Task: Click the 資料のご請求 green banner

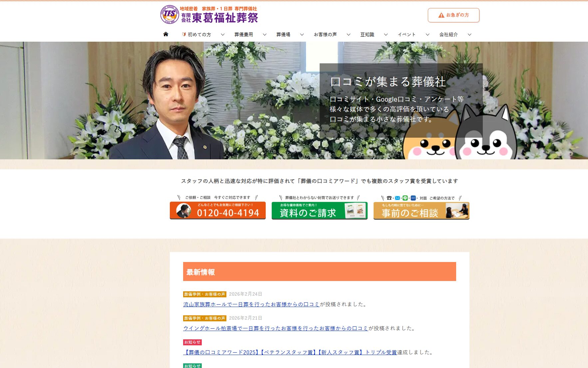Action: tap(319, 211)
